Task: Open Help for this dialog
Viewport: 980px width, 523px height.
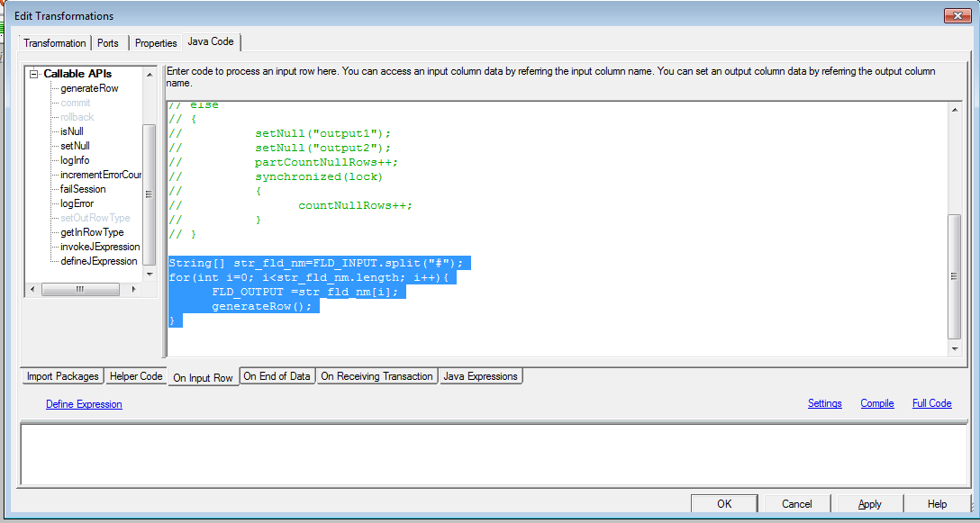Action: 937,503
